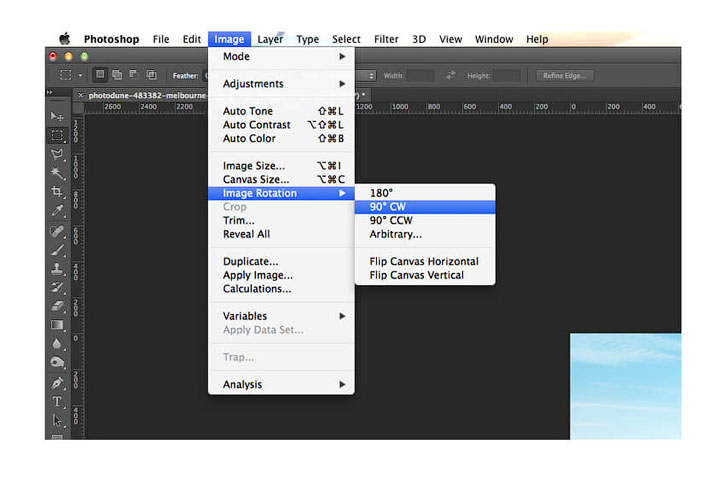This screenshot has height=479, width=725.
Task: Rotate image 90° CCW
Action: coord(425,221)
